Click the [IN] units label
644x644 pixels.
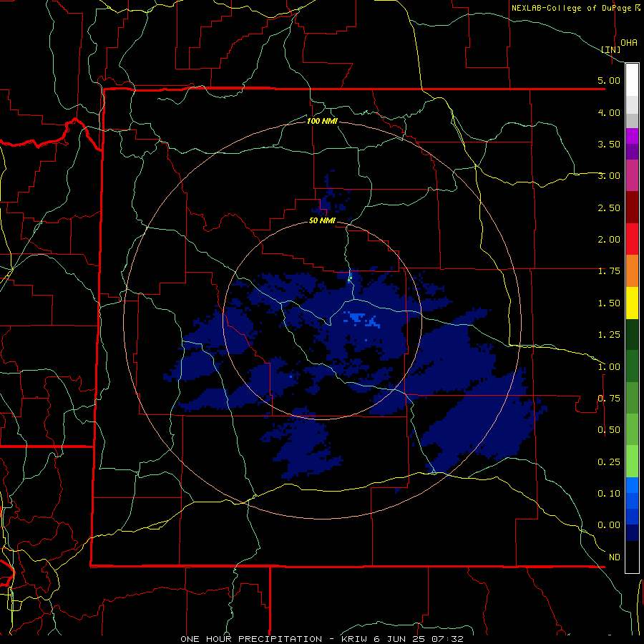click(611, 49)
